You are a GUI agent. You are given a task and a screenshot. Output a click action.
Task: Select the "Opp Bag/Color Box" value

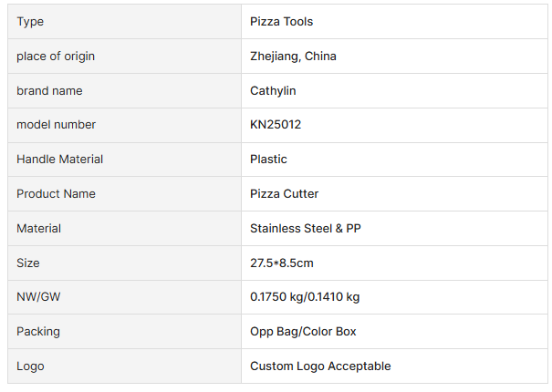303,332
